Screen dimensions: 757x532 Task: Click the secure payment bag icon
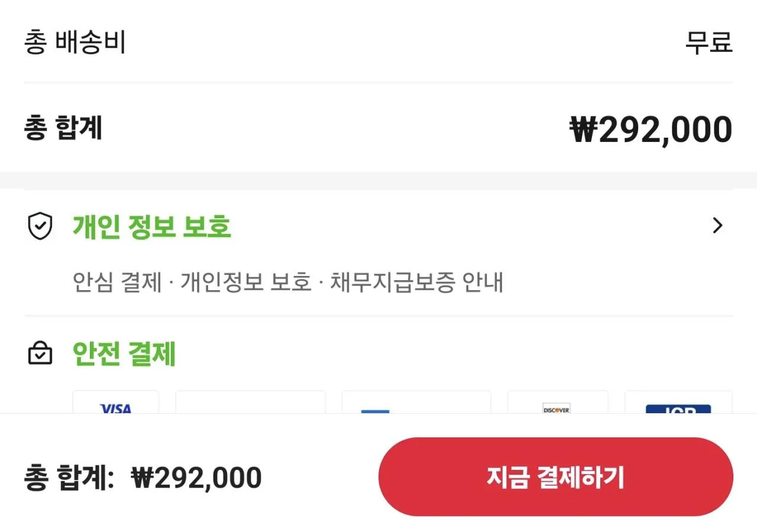(x=40, y=353)
